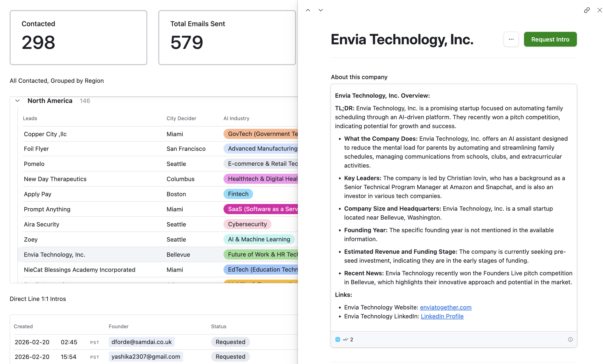The width and height of the screenshot is (603, 364).
Task: Click the EdTech industry tag
Action: point(261,270)
